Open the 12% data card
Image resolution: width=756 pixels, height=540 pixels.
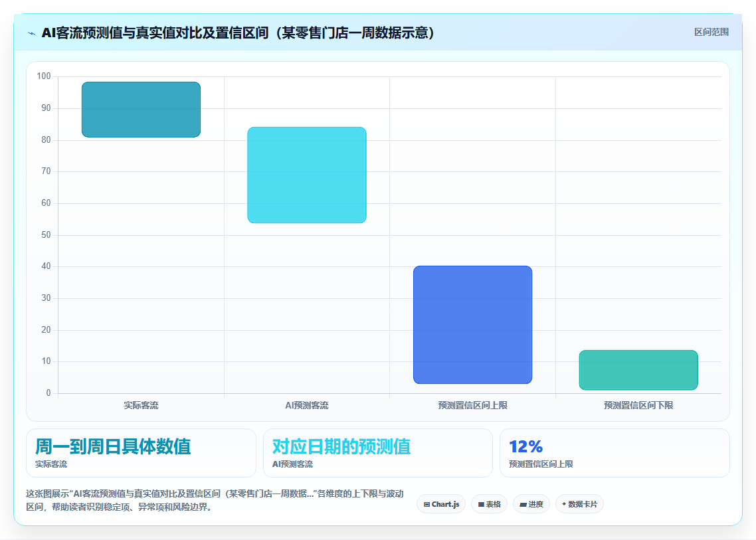tap(614, 453)
